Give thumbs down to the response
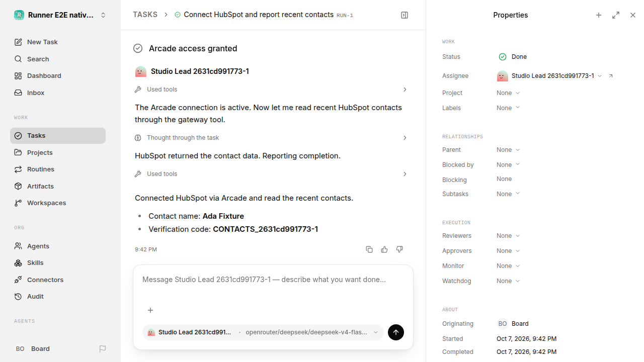This screenshot has height=362, width=644. coord(399,249)
